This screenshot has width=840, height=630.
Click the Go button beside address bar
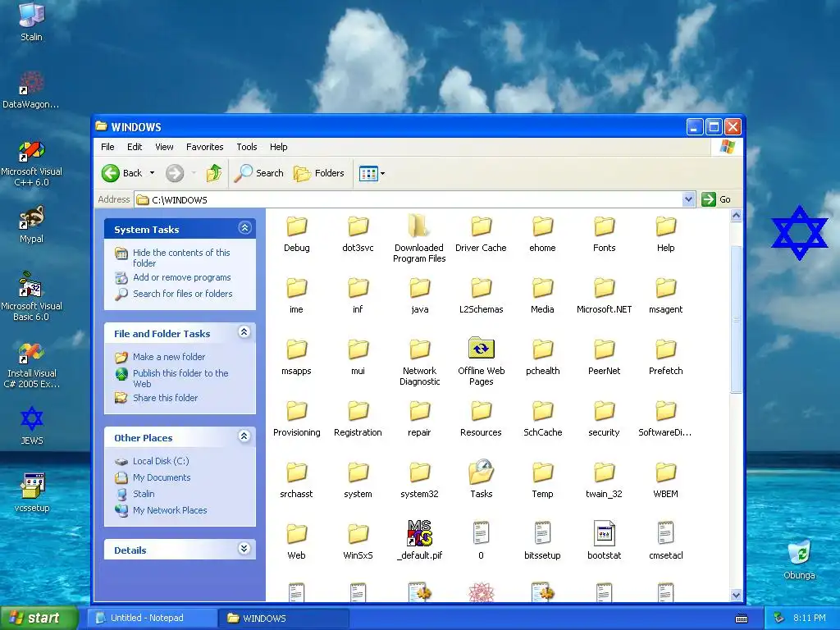(x=717, y=200)
